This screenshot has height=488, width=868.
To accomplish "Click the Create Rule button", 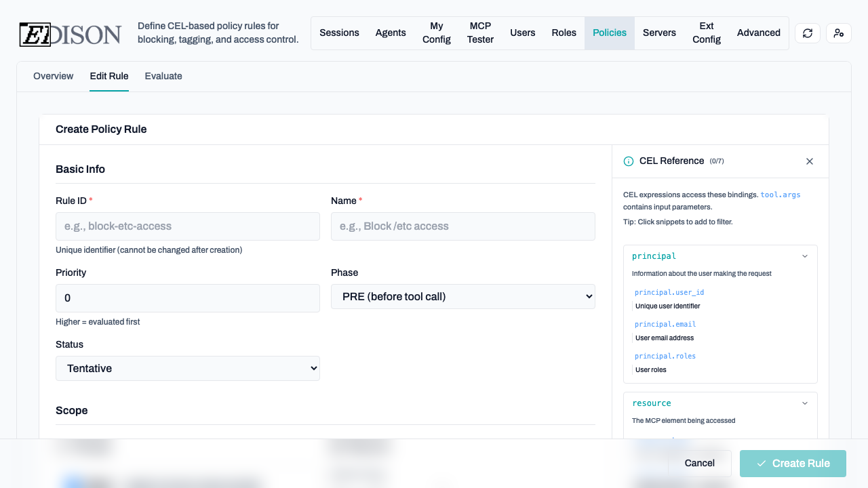I will point(792,464).
